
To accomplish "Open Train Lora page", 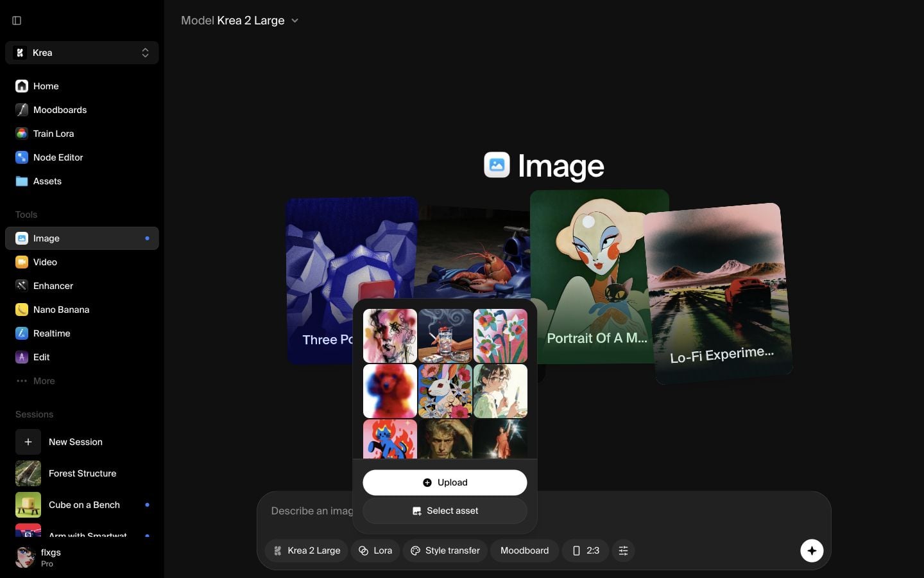I will (82, 134).
